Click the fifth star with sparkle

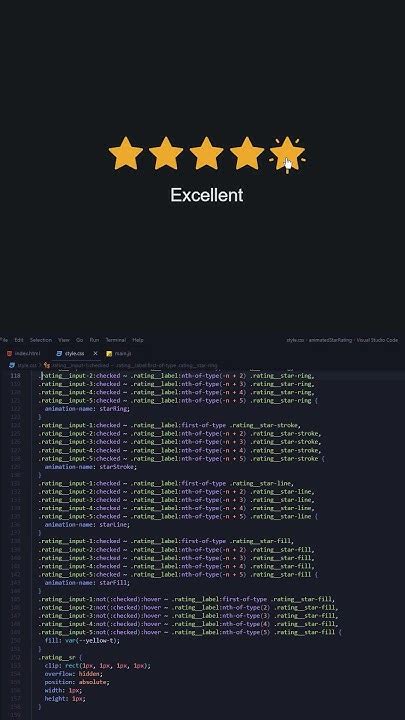coord(287,154)
